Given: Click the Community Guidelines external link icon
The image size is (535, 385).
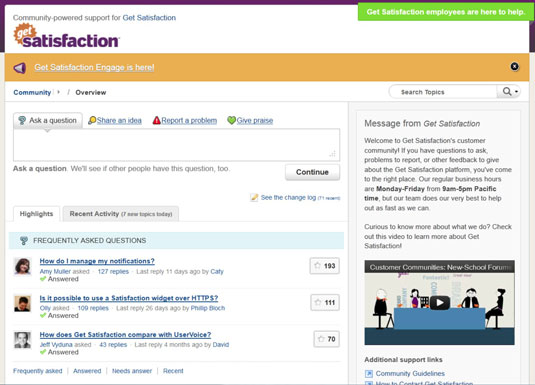Looking at the screenshot, I should 369,374.
